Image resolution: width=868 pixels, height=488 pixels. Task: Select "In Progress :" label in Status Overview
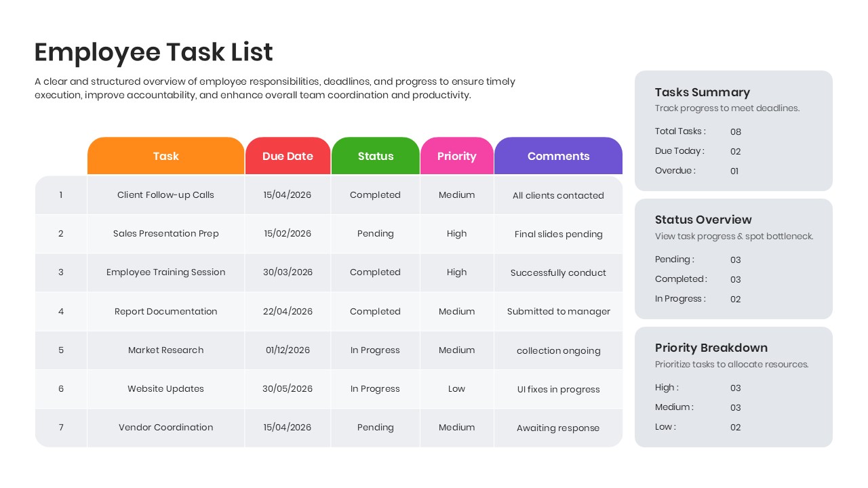click(x=680, y=299)
